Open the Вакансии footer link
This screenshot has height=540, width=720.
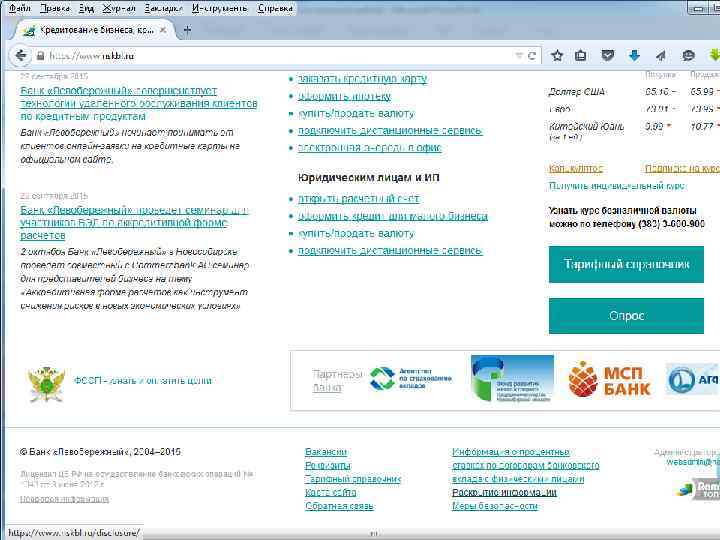point(326,452)
